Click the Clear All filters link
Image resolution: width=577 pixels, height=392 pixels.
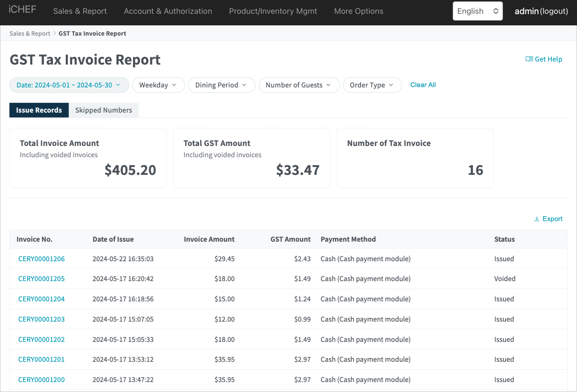pyautogui.click(x=423, y=85)
